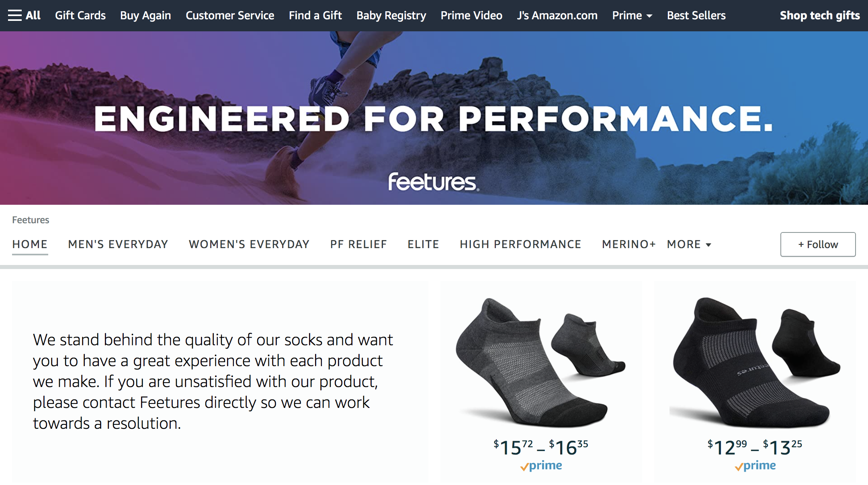The height and width of the screenshot is (485, 868).
Task: Expand the MORE store menu
Action: pyautogui.click(x=689, y=244)
